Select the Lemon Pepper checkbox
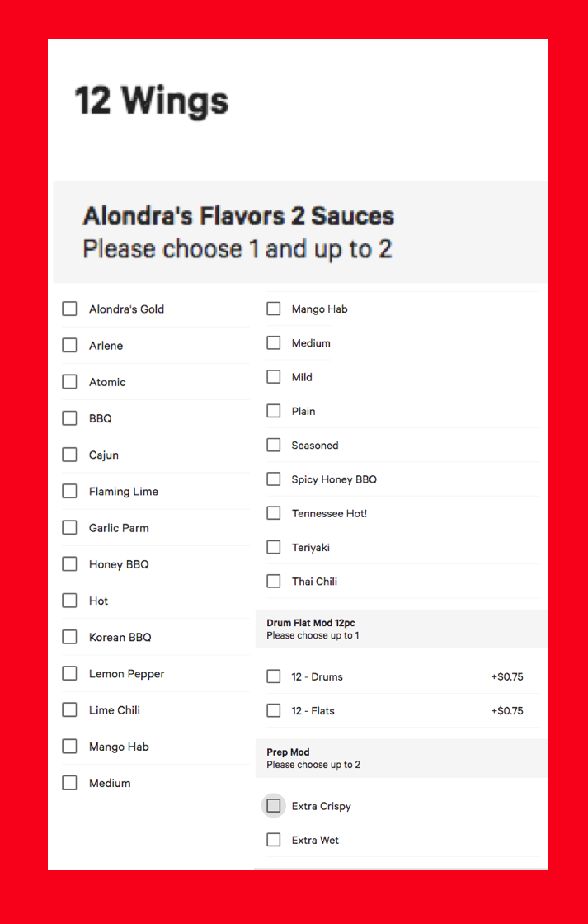This screenshot has height=924, width=588. pyautogui.click(x=70, y=673)
